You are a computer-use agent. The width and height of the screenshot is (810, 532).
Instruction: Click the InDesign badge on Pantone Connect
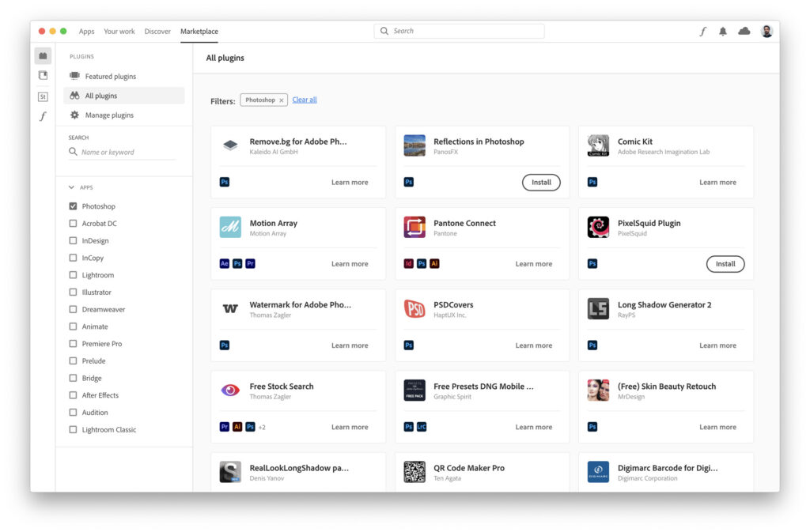(x=409, y=264)
